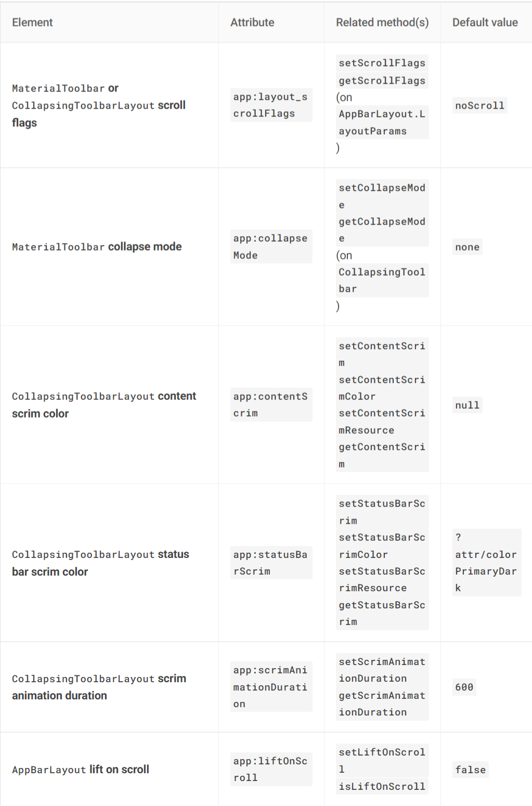Viewport: 532px width, 806px height.
Task: Click the app:scrimAnimationDuration attribute code
Action: point(271,687)
